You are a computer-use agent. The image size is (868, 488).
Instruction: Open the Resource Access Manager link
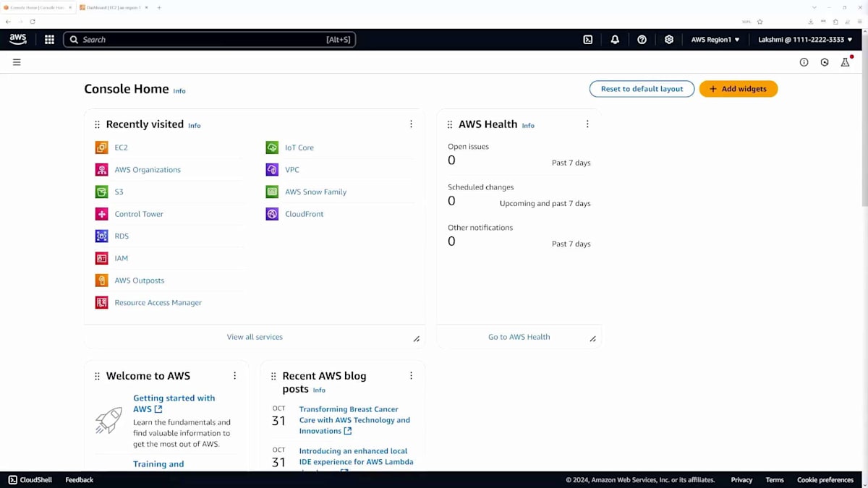158,303
